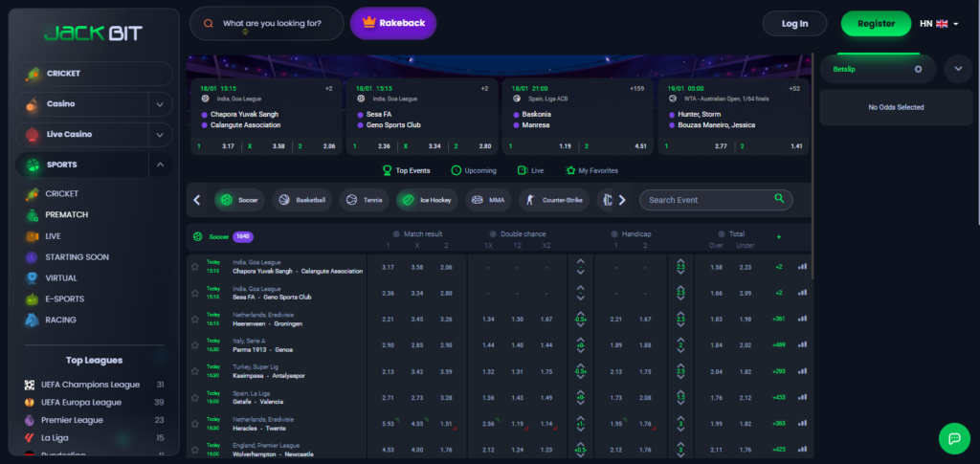Select the MMA sport filter
This screenshot has height=464, width=980.
(488, 201)
